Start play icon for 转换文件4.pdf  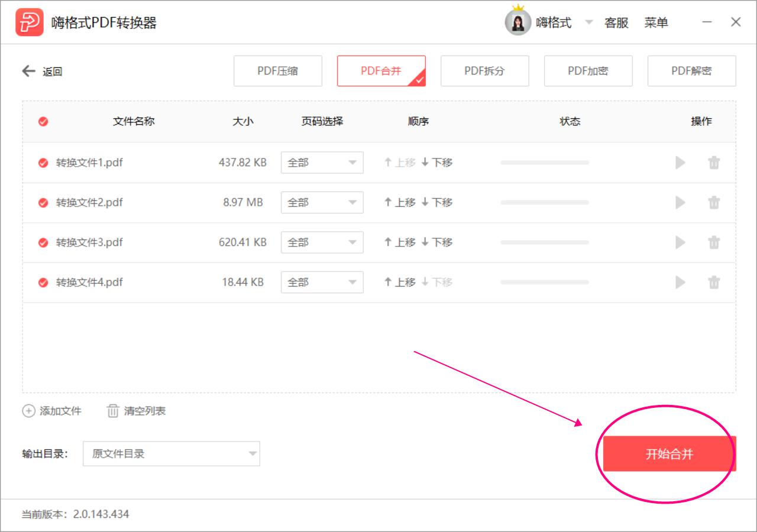pyautogui.click(x=680, y=283)
